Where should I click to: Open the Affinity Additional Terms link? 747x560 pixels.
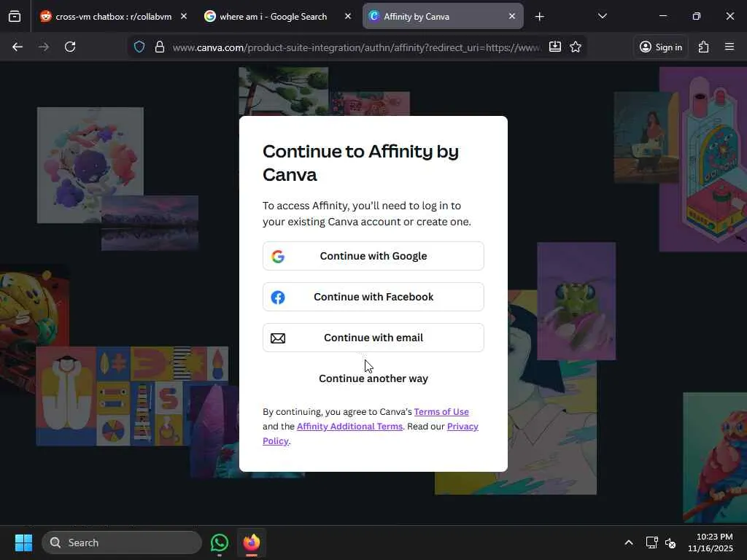[349, 426]
